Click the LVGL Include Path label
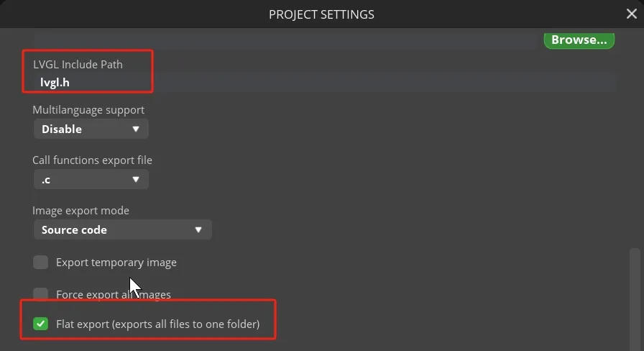This screenshot has width=644, height=351. (78, 64)
